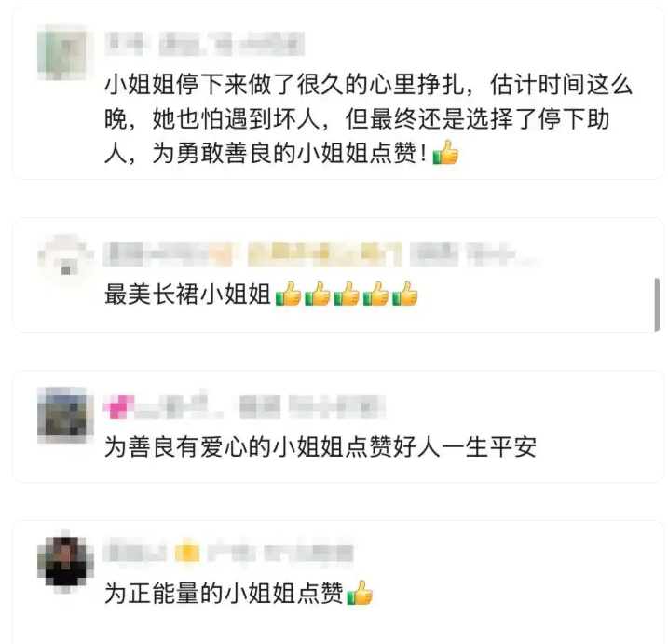
Task: Click the third commenter's landscape avatar
Action: 65,416
